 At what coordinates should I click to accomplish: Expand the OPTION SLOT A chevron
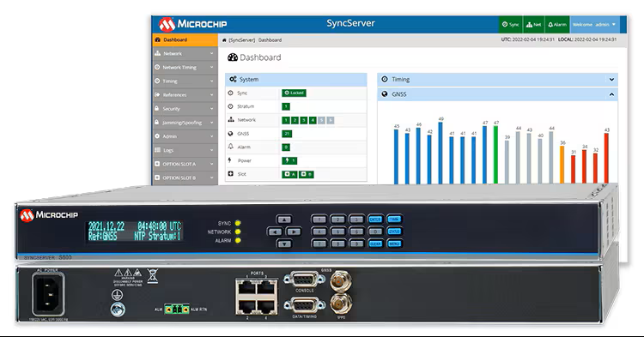pos(211,164)
